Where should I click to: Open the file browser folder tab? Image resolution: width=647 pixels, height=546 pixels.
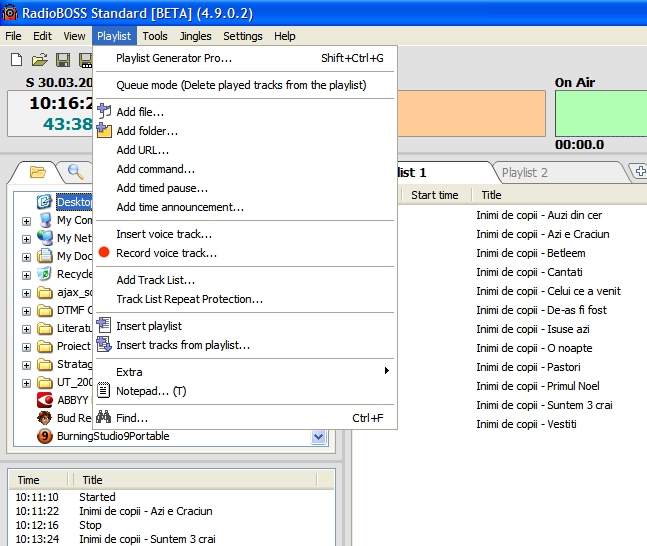pos(38,172)
